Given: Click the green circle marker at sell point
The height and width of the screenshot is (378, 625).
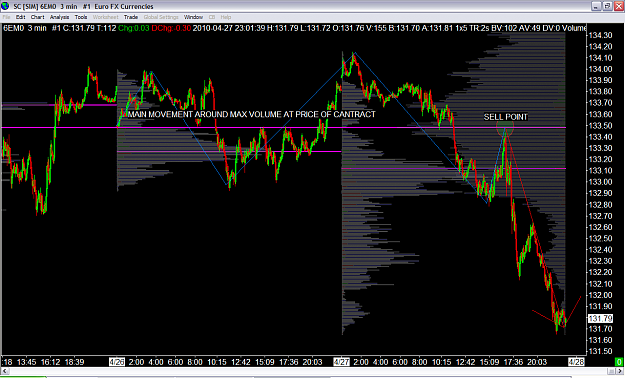Looking at the screenshot, I should coord(505,128).
